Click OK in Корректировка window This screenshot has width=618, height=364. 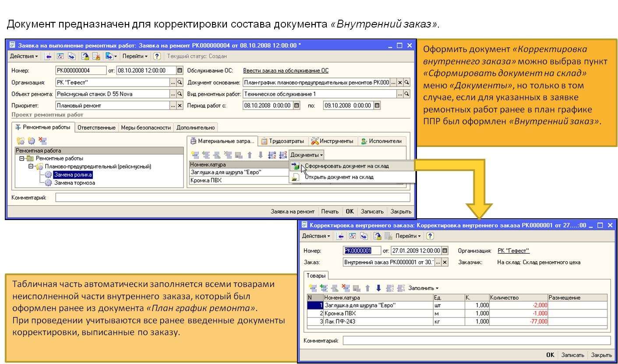tap(550, 355)
